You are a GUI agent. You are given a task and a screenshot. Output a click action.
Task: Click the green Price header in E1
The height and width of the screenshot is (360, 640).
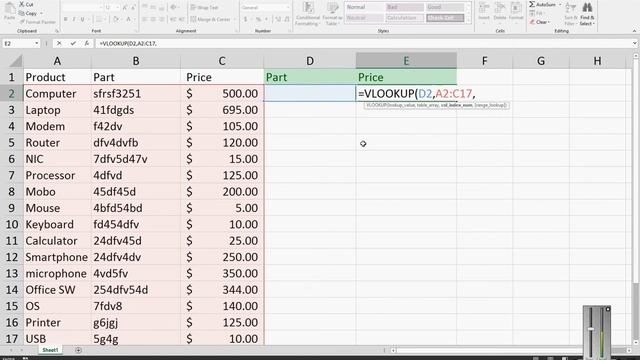pyautogui.click(x=406, y=77)
